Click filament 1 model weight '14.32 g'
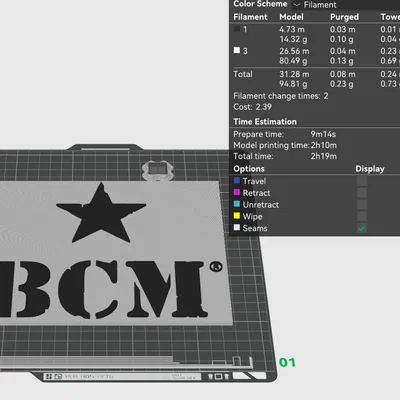Image resolution: width=400 pixels, height=400 pixels. pos(293,39)
